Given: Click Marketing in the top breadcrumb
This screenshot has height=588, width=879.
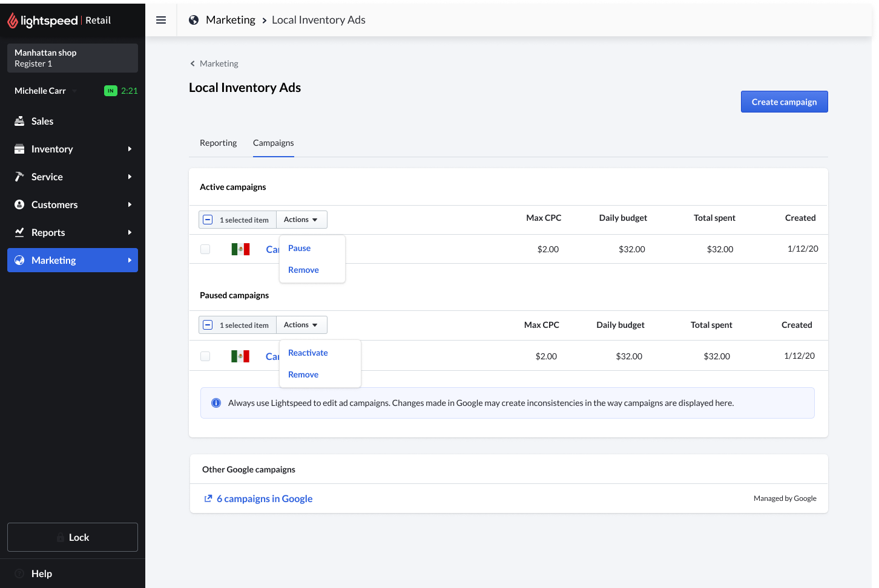Looking at the screenshot, I should click(x=231, y=20).
